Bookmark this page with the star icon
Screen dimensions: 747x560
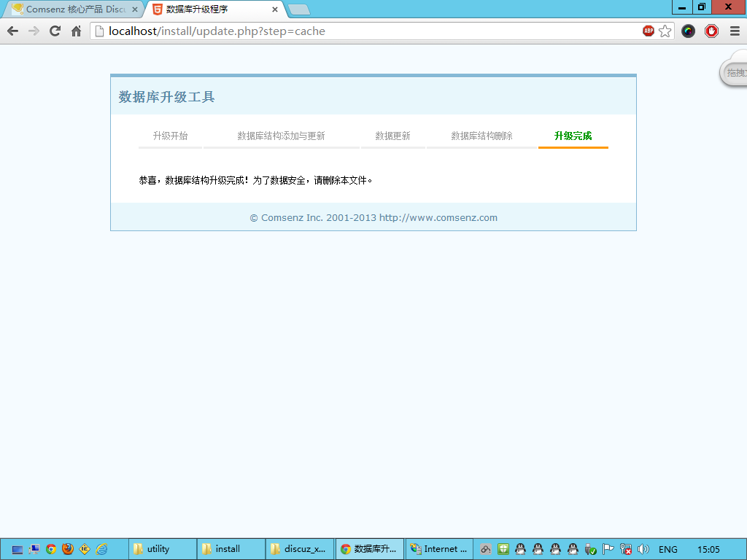tap(665, 31)
